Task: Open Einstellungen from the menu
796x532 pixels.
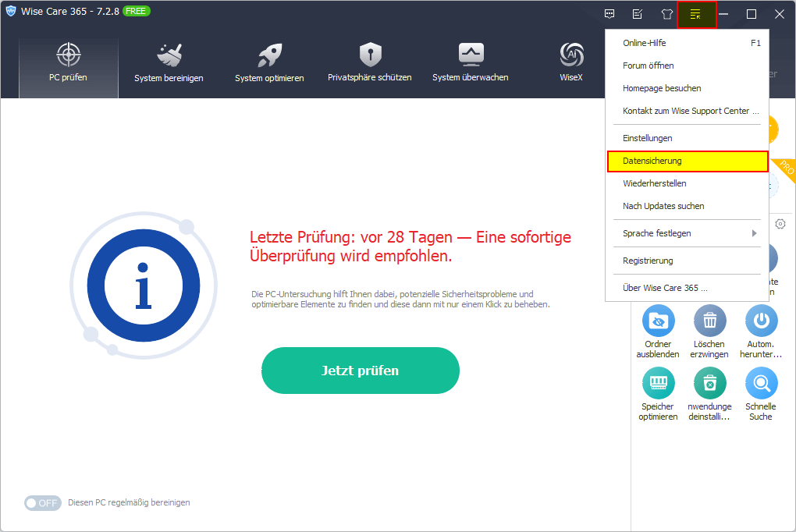Action: pyautogui.click(x=688, y=138)
